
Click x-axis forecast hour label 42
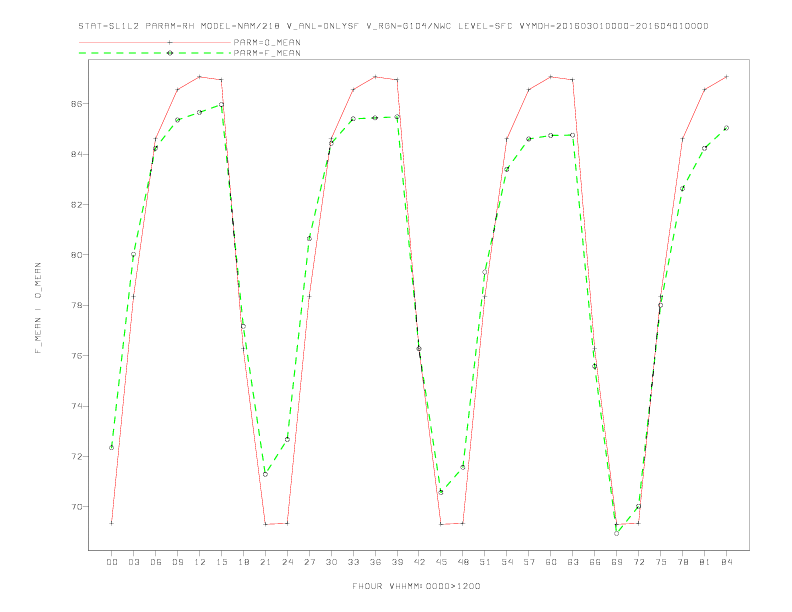[419, 562]
